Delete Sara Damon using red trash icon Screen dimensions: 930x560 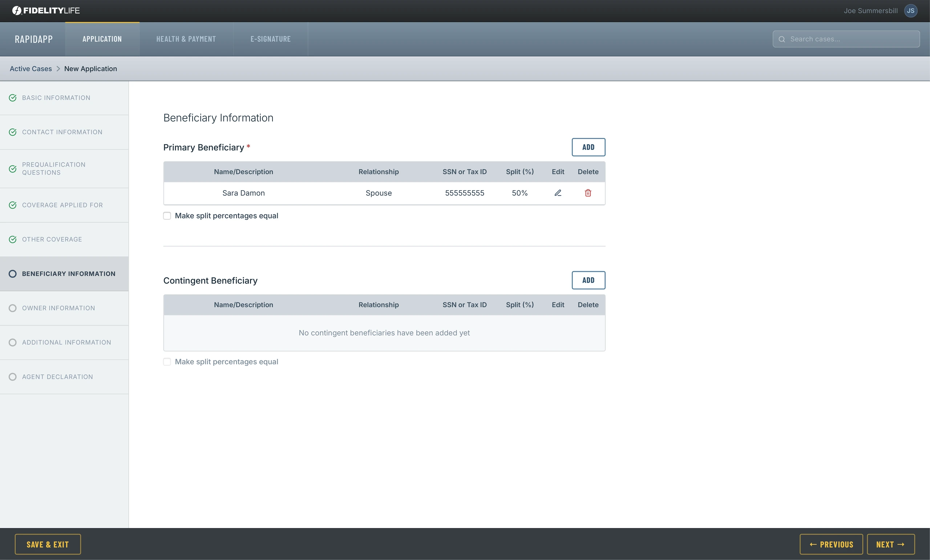tap(588, 193)
